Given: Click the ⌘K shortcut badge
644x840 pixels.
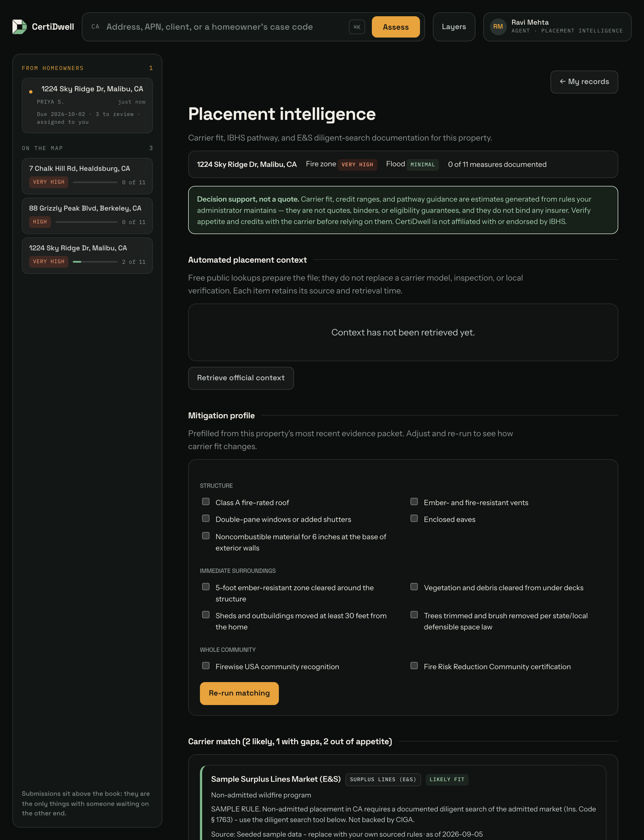Looking at the screenshot, I should 357,27.
